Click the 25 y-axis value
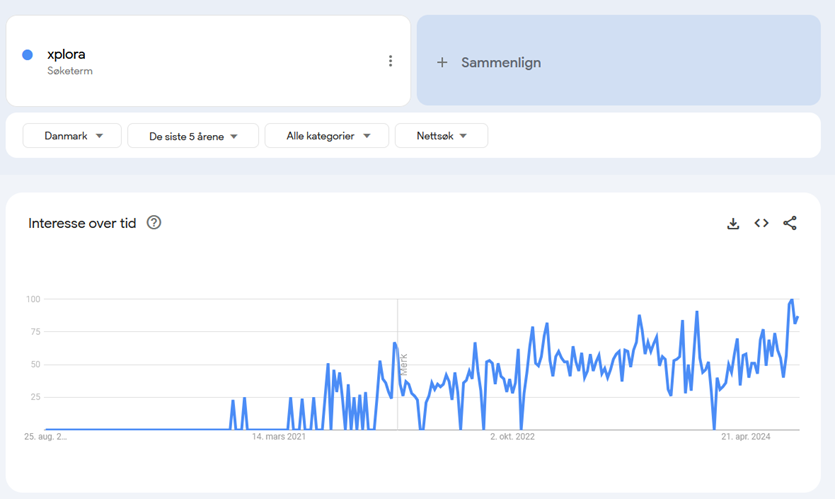Screen dimensions: 835x499 35,397
